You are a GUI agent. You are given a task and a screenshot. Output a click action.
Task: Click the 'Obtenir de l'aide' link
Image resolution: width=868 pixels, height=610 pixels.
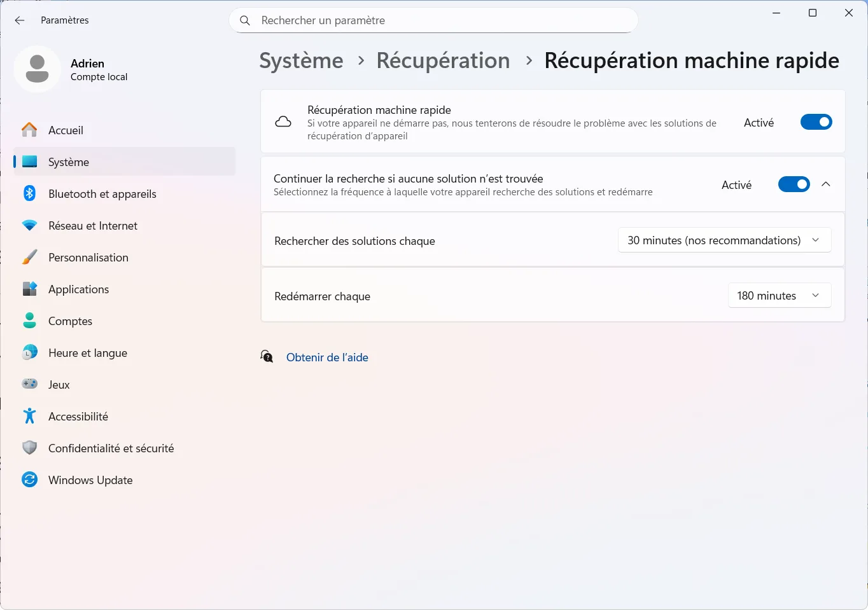point(327,357)
